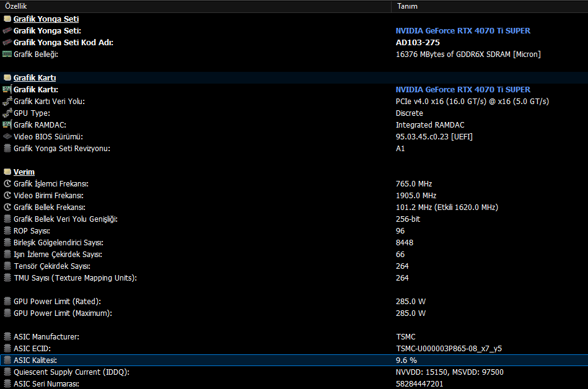Click the Quiescent Supply Current (IDDQ) value
588x389 pixels.
coord(450,372)
